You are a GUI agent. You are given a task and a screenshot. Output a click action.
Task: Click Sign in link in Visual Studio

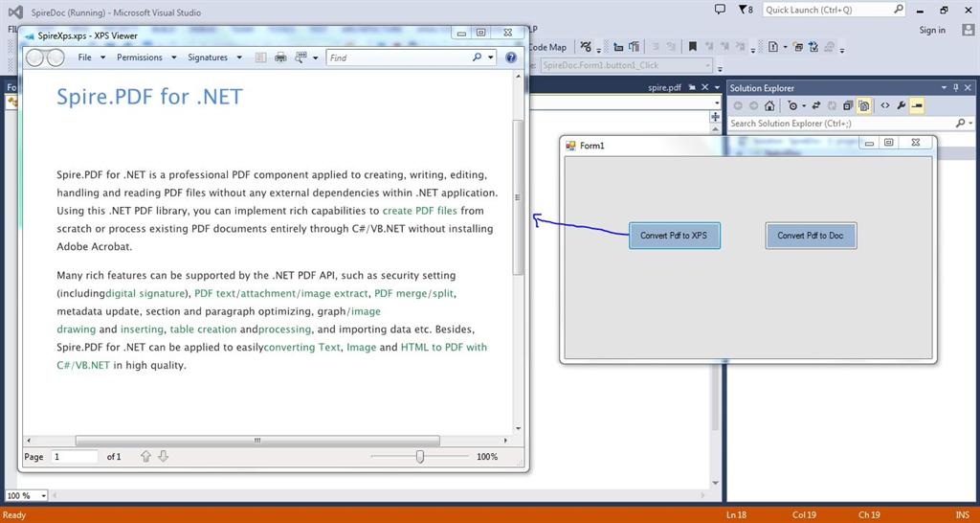(x=932, y=30)
